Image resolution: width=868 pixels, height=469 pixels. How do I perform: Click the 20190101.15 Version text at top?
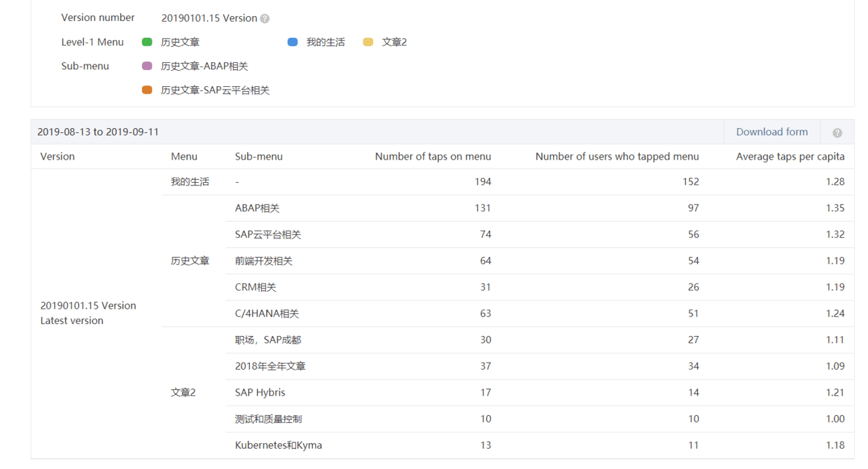[209, 18]
